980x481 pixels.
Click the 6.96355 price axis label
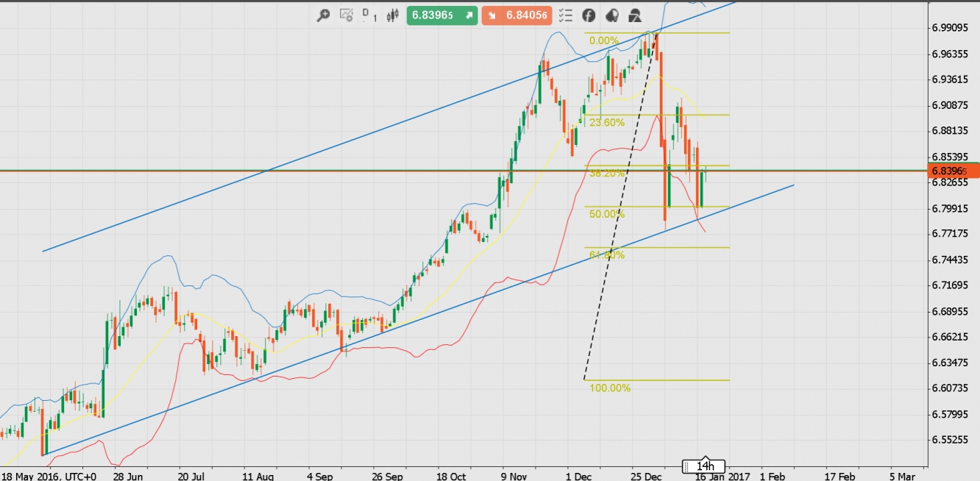click(x=949, y=54)
